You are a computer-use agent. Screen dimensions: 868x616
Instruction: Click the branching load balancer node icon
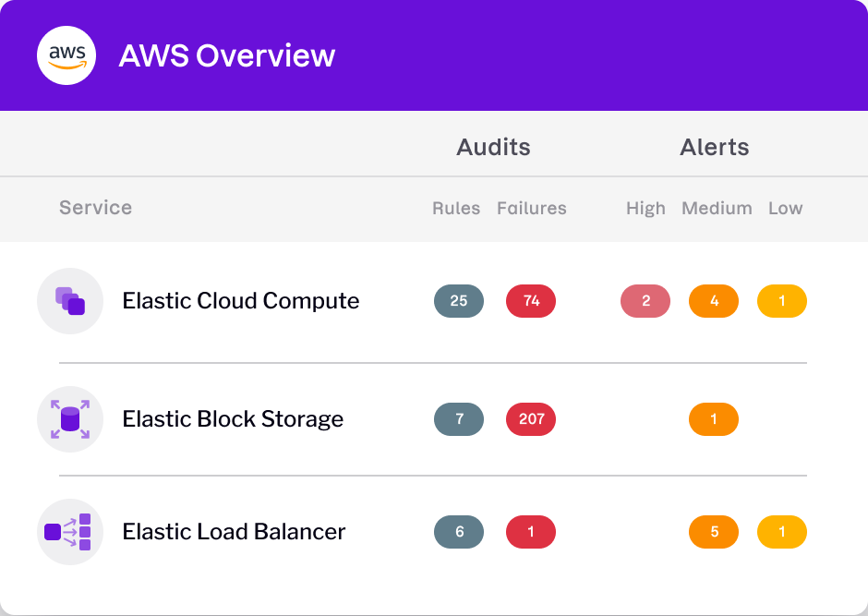pyautogui.click(x=69, y=531)
